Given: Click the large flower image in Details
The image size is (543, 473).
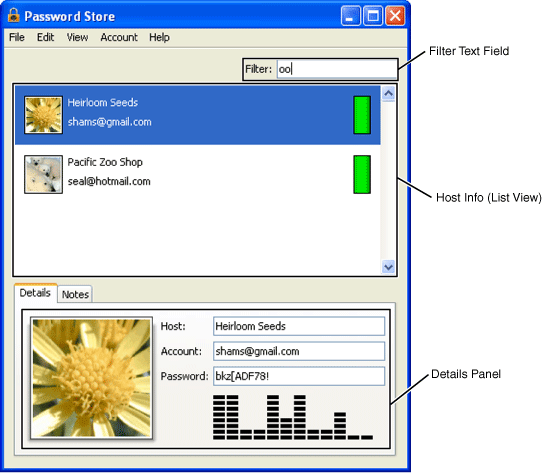Looking at the screenshot, I should pos(91,378).
